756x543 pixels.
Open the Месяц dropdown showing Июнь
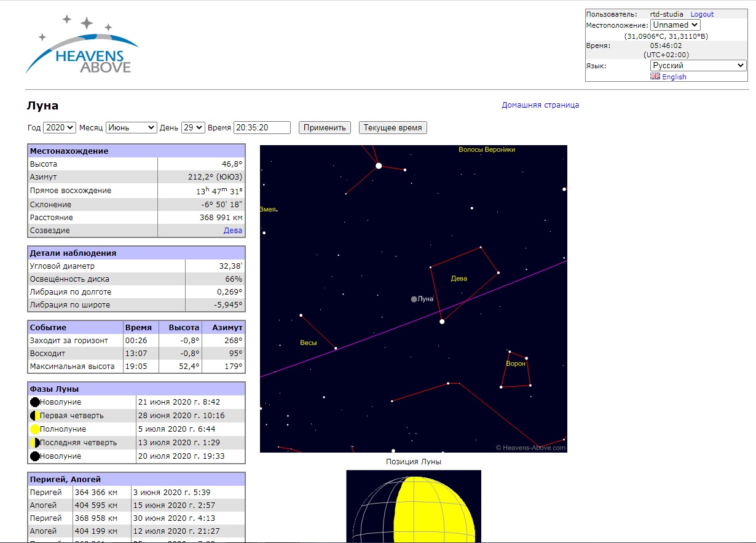point(132,127)
